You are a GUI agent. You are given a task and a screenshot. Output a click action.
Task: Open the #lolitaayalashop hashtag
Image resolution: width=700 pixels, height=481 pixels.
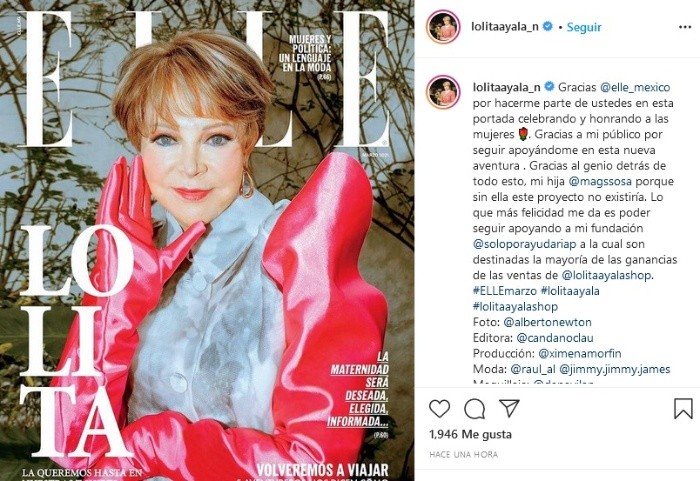click(x=515, y=306)
